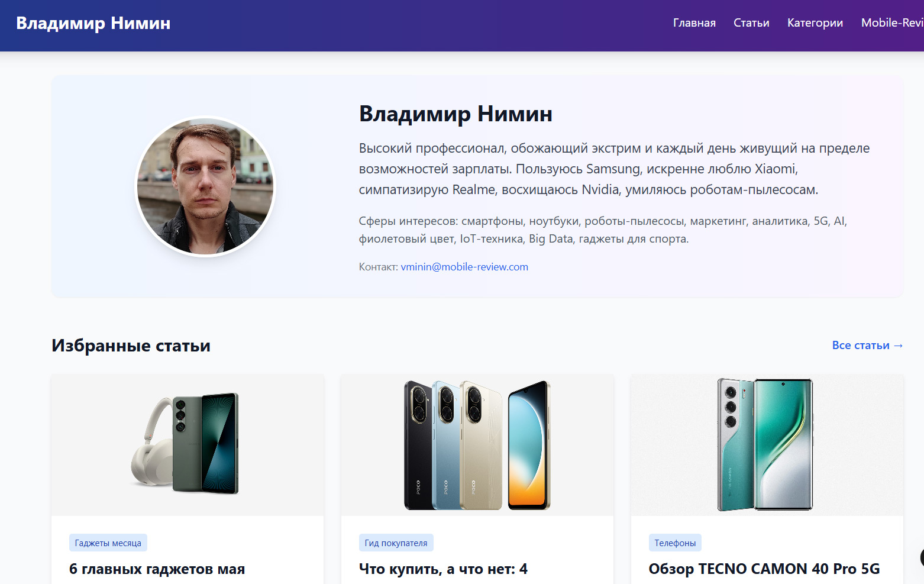Screen dimensions: 924x584
Task: Click the Владимир Нимин site logo title
Action: pyautogui.click(x=93, y=23)
